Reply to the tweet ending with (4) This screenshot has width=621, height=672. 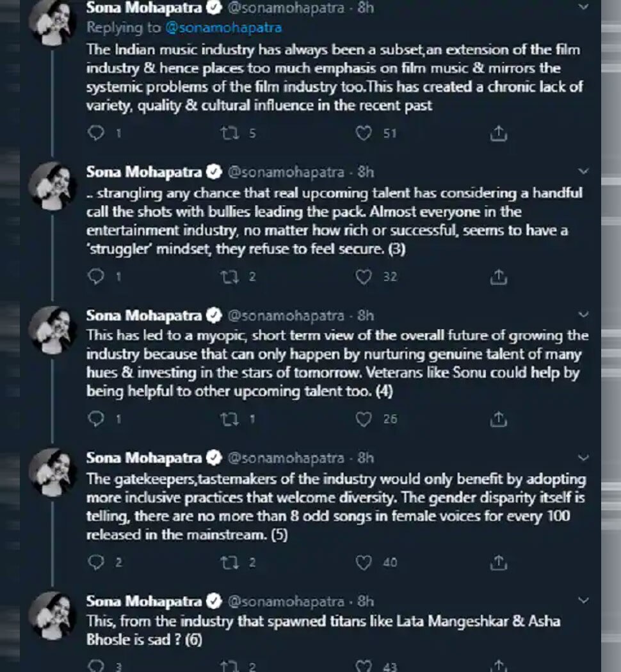tap(95, 419)
